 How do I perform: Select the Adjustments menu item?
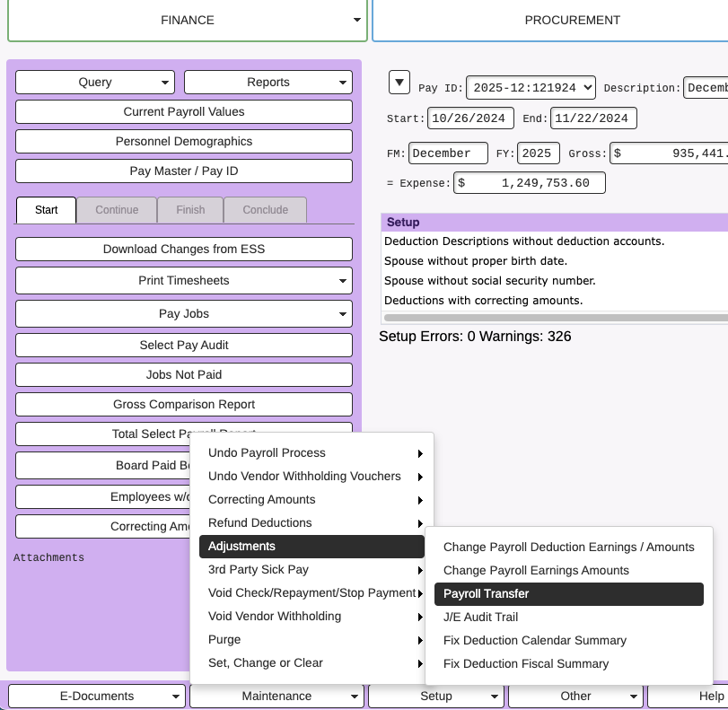pyautogui.click(x=312, y=547)
